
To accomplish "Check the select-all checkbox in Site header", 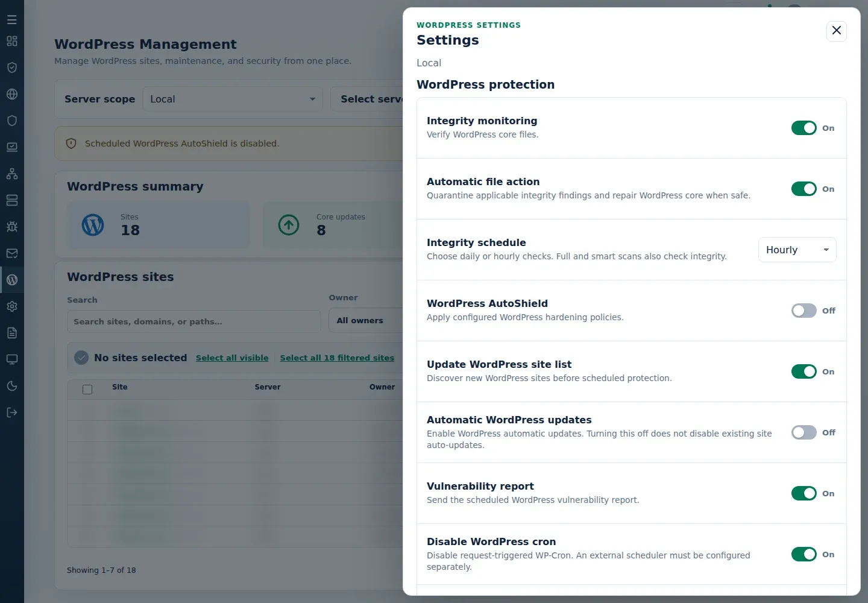I will (87, 389).
